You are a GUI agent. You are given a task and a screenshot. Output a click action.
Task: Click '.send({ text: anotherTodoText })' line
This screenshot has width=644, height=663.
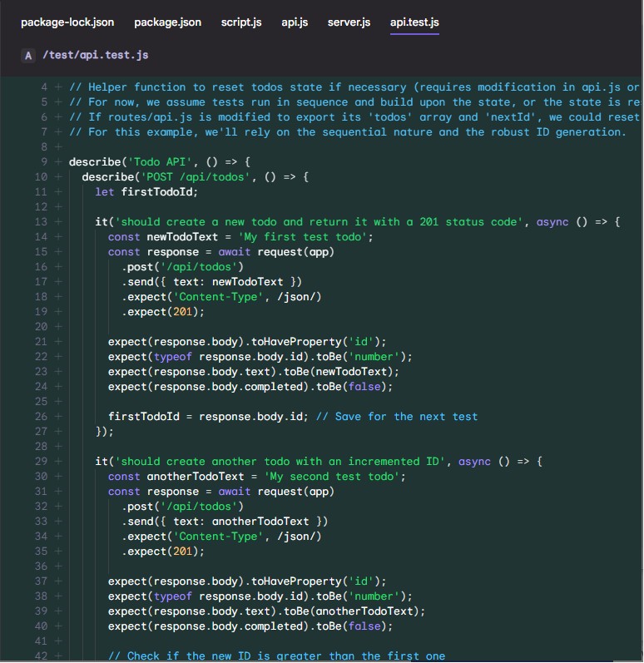[x=225, y=522]
